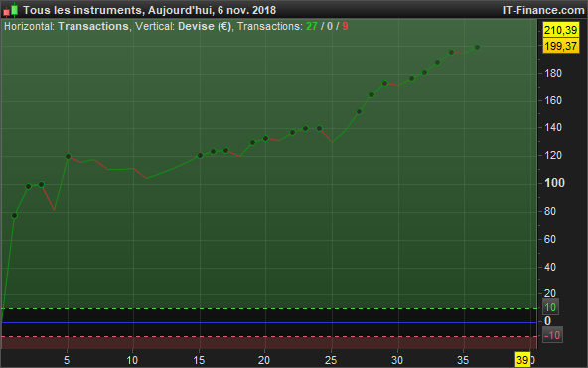
Task: Select the green 27 winning transactions count
Action: click(312, 26)
